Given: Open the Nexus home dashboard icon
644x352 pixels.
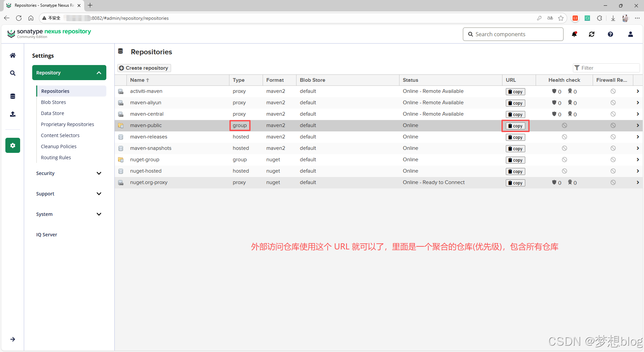Looking at the screenshot, I should 12,55.
